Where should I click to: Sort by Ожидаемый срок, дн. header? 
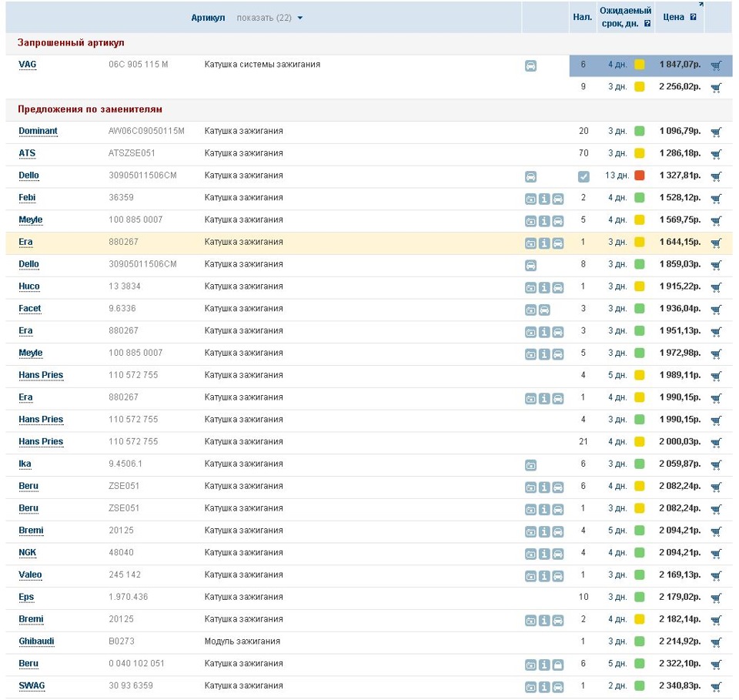[625, 17]
